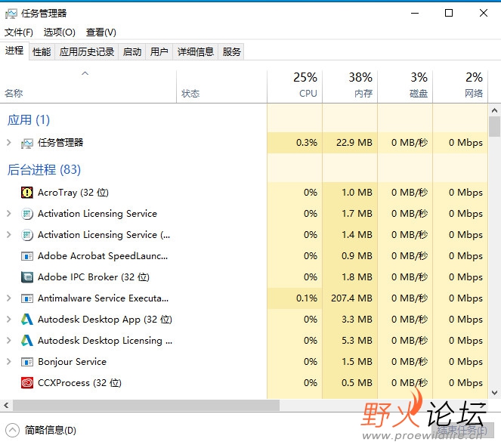501x448 pixels.
Task: Click the vertical scrollbar up arrow
Action: tap(494, 110)
